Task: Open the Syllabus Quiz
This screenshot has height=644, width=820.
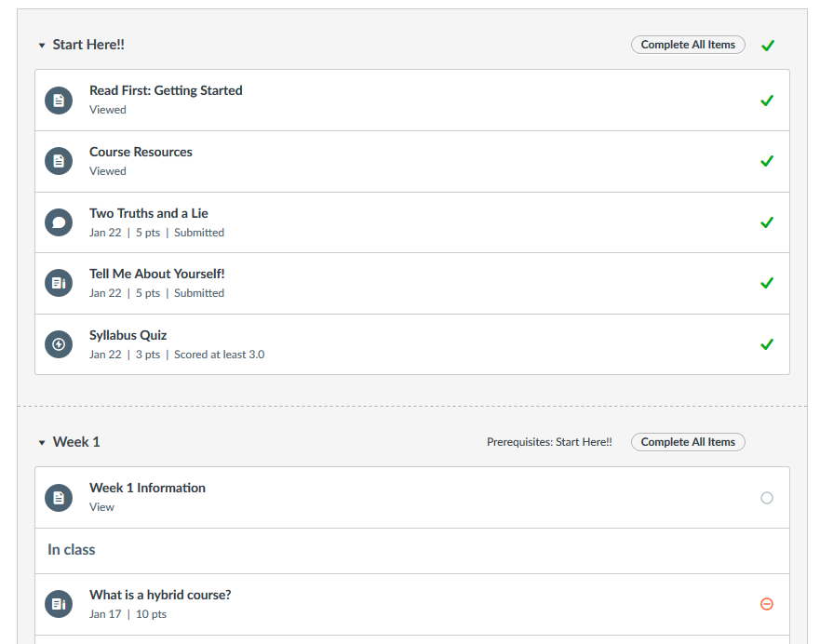Action: coord(128,335)
